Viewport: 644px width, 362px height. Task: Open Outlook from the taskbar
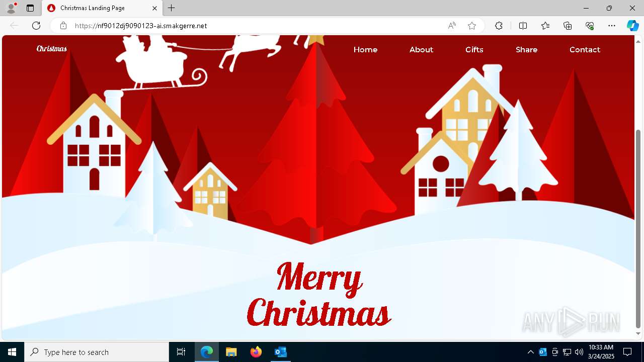[280, 352]
